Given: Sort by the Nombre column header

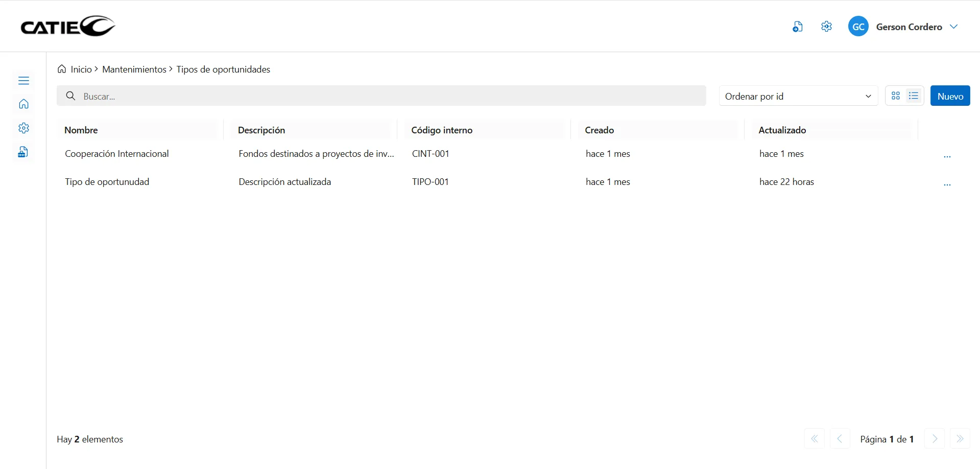Looking at the screenshot, I should pos(81,130).
